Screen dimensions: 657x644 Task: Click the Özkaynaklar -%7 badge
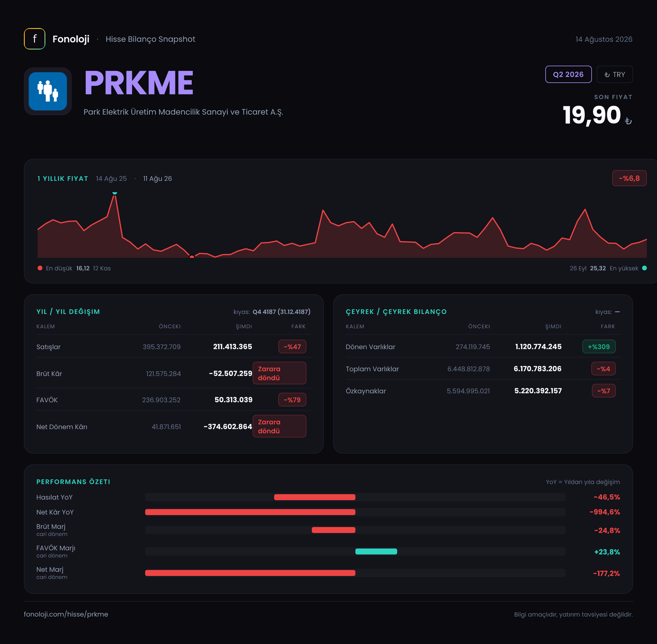pyautogui.click(x=604, y=391)
